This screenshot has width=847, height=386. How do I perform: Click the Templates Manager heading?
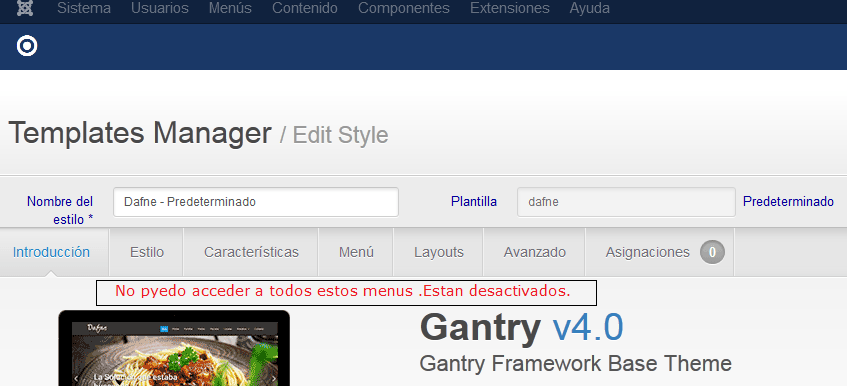point(139,133)
